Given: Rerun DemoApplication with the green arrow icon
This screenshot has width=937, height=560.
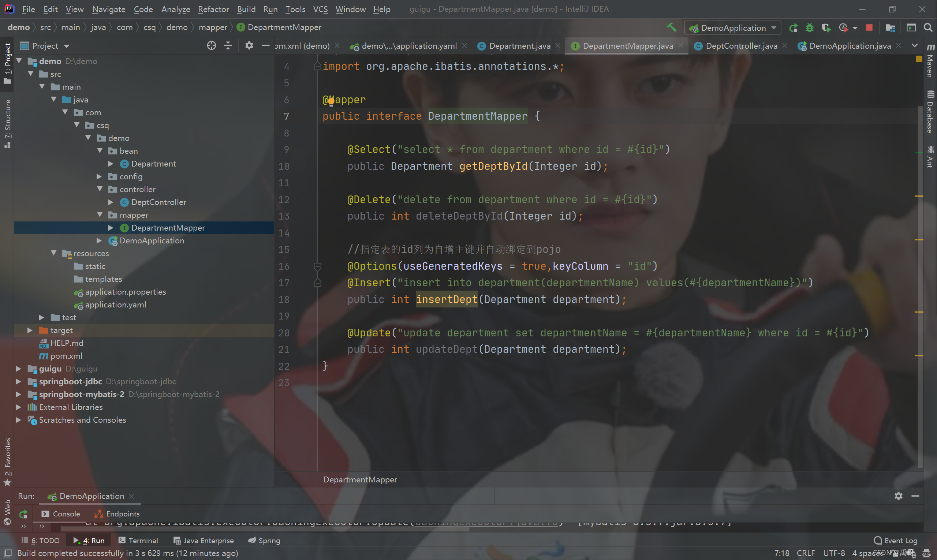Looking at the screenshot, I should click(793, 27).
